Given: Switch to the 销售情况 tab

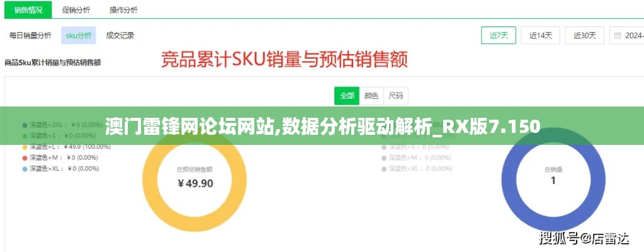Looking at the screenshot, I should [x=28, y=10].
